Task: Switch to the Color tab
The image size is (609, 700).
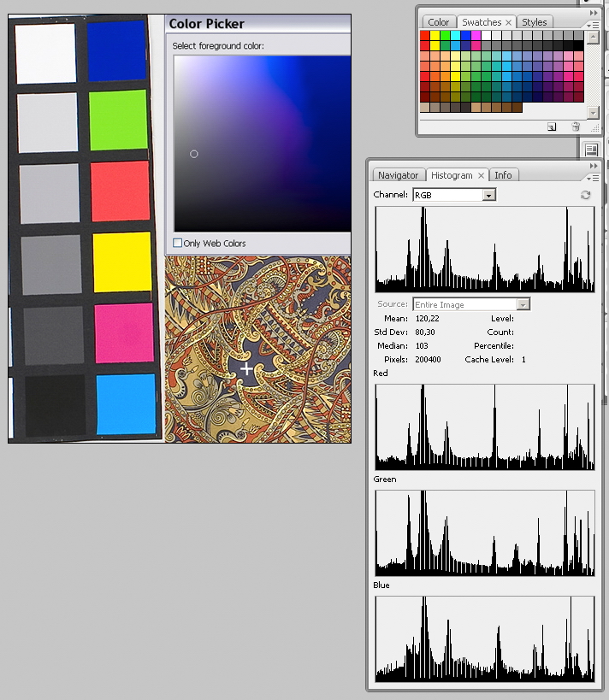Action: pos(439,22)
